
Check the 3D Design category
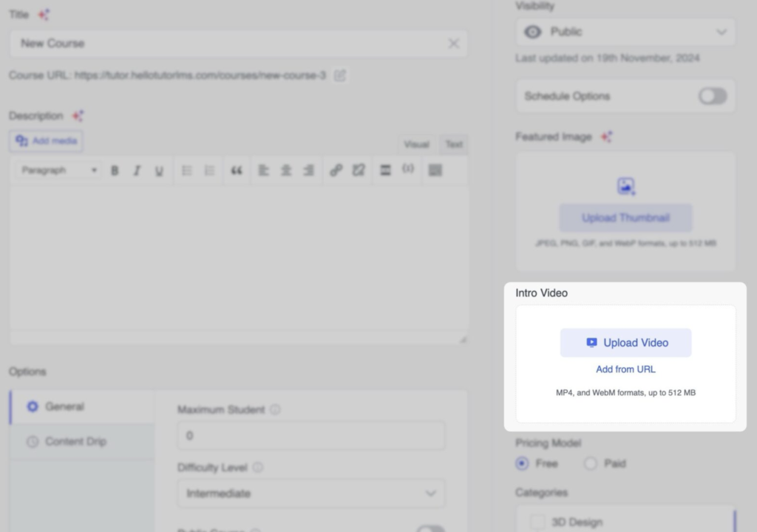[537, 522]
